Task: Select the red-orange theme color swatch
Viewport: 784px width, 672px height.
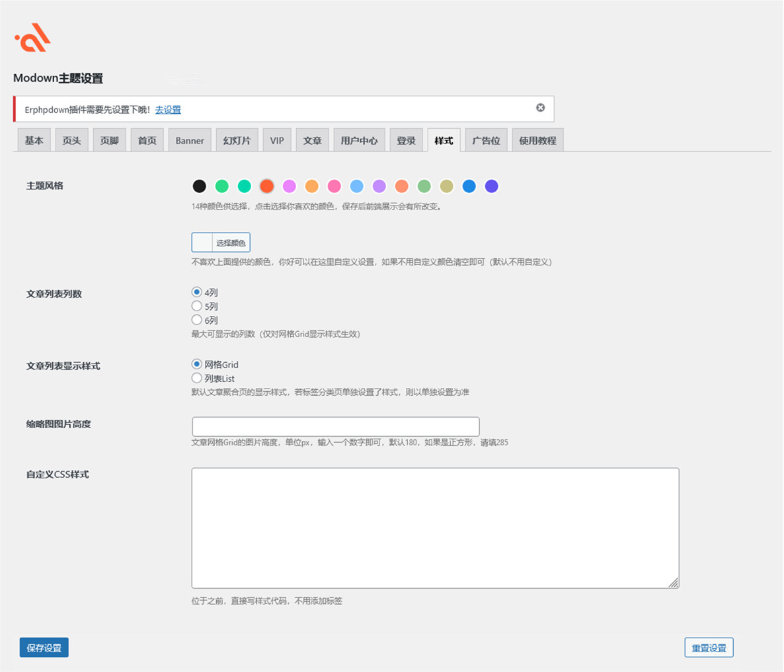Action: (266, 186)
